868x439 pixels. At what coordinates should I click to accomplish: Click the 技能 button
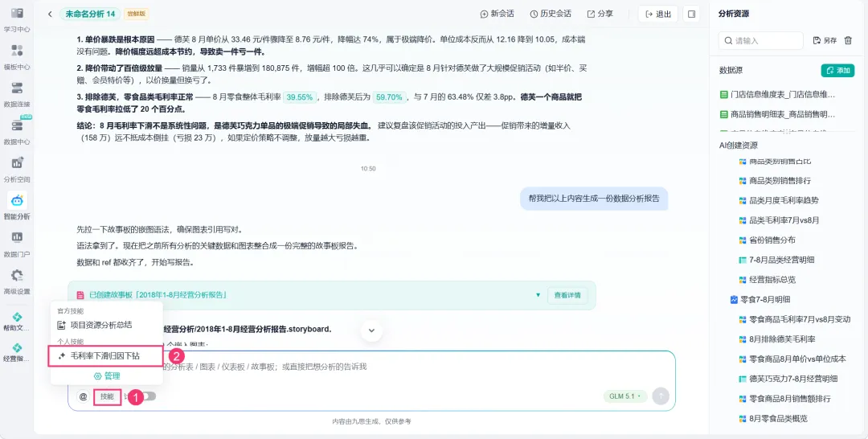coord(108,396)
